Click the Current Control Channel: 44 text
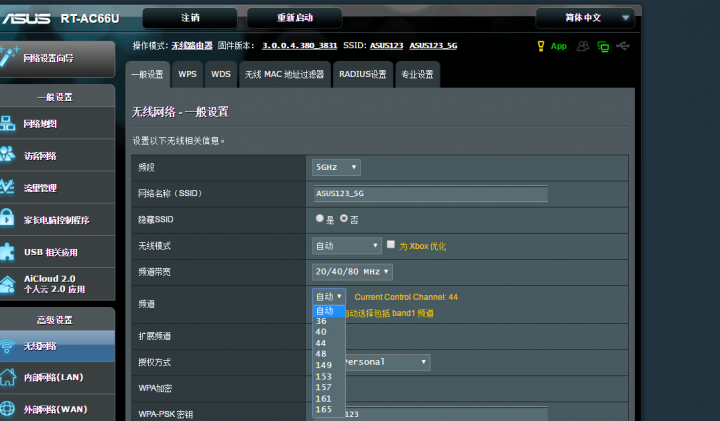720x421 pixels. 406,297
